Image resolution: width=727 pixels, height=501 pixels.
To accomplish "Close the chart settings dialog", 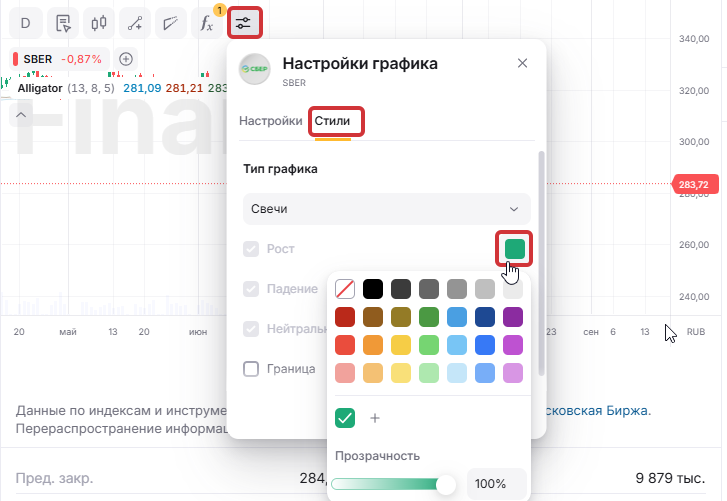I will tap(522, 63).
